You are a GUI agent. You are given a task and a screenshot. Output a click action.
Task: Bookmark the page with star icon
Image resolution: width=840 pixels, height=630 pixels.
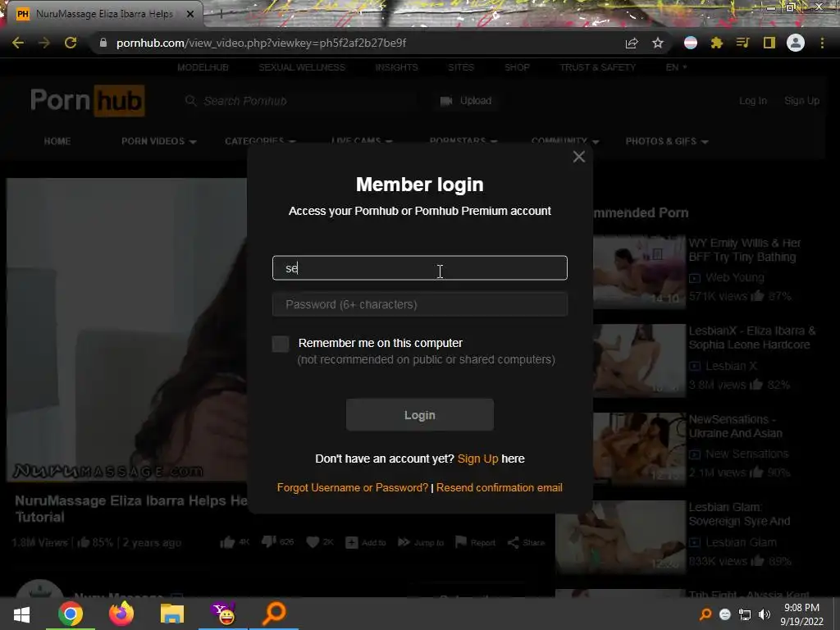658,43
